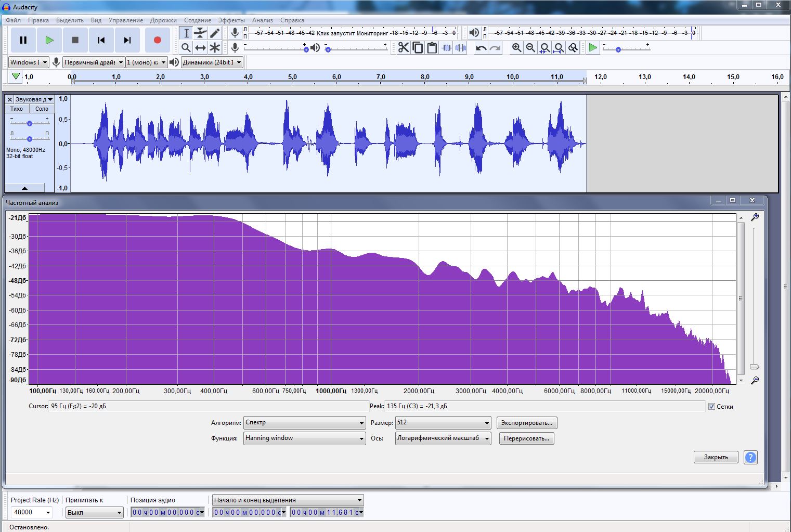The image size is (791, 532).
Task: Click the Undo arrow icon
Action: [x=481, y=48]
